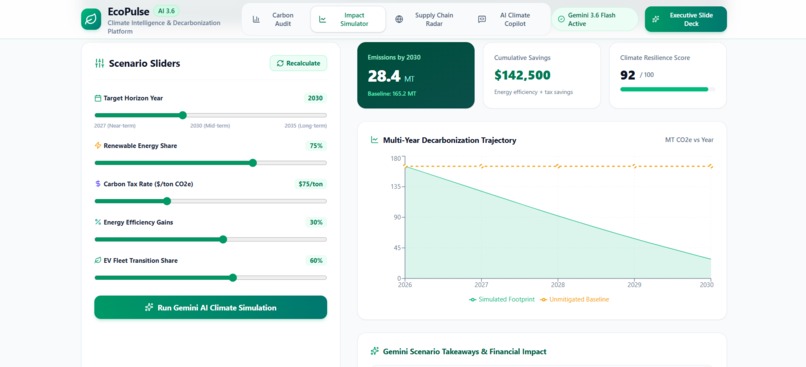Click the Gemini 3.6 Flash Active badge

click(594, 20)
